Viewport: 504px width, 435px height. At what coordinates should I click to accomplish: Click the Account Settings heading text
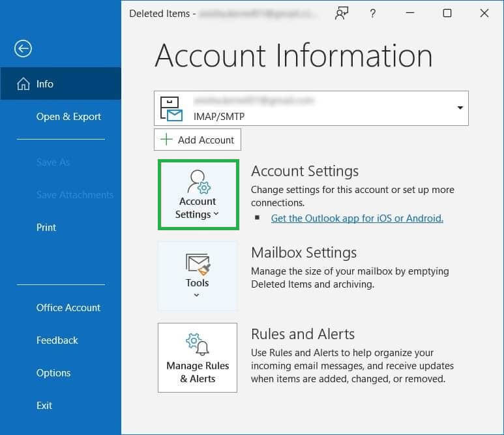pyautogui.click(x=304, y=171)
